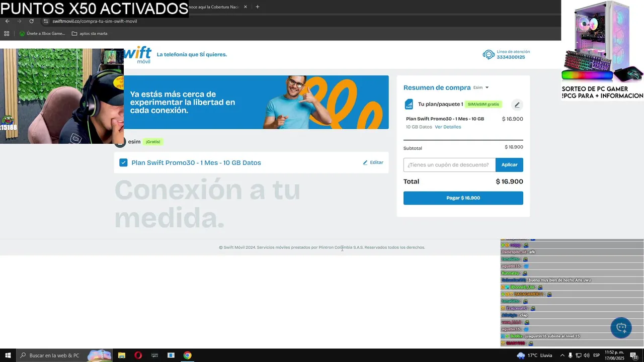
Task: Open aptos sta marta bookmark folder
Action: coord(90,34)
